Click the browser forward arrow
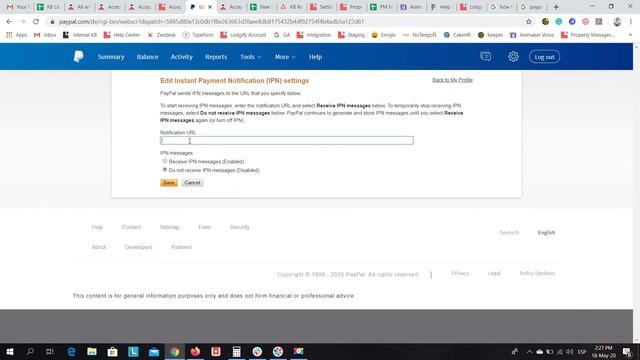 (22, 22)
